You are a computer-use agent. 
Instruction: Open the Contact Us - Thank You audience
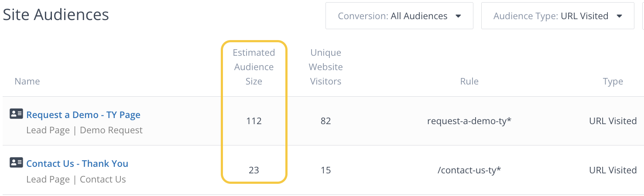[77, 164]
